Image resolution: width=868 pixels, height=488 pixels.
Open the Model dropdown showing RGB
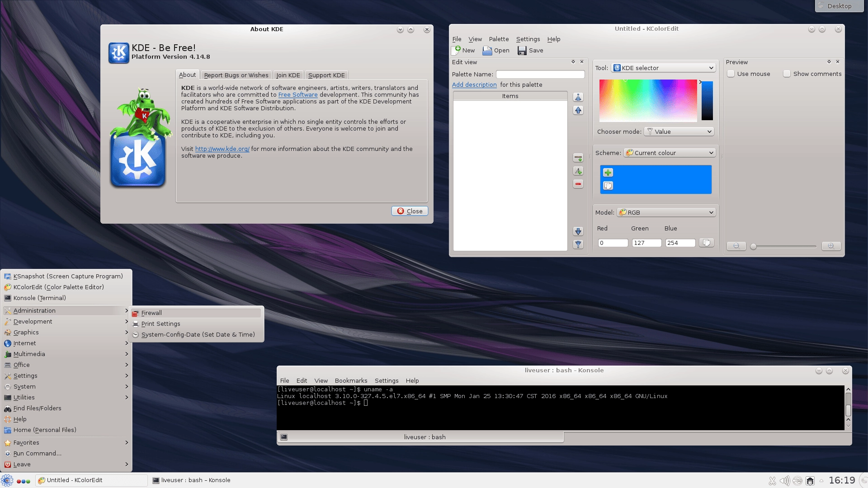[666, 212]
